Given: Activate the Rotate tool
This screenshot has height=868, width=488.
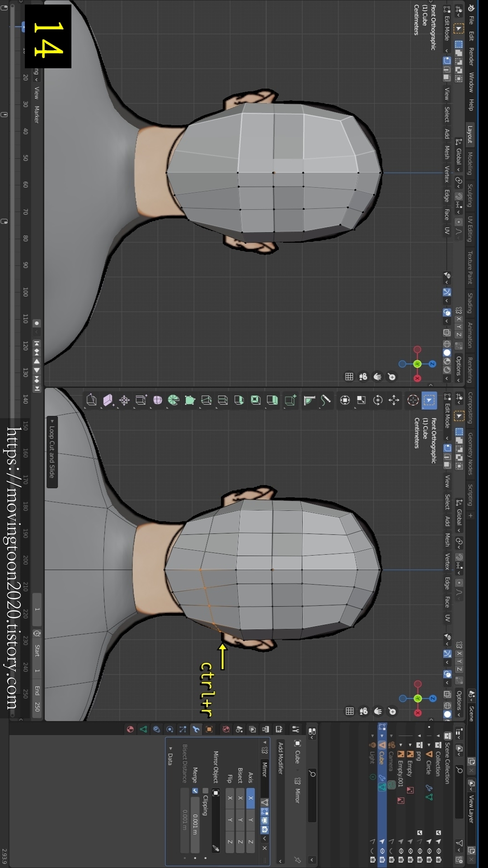Looking at the screenshot, I should point(378,400).
